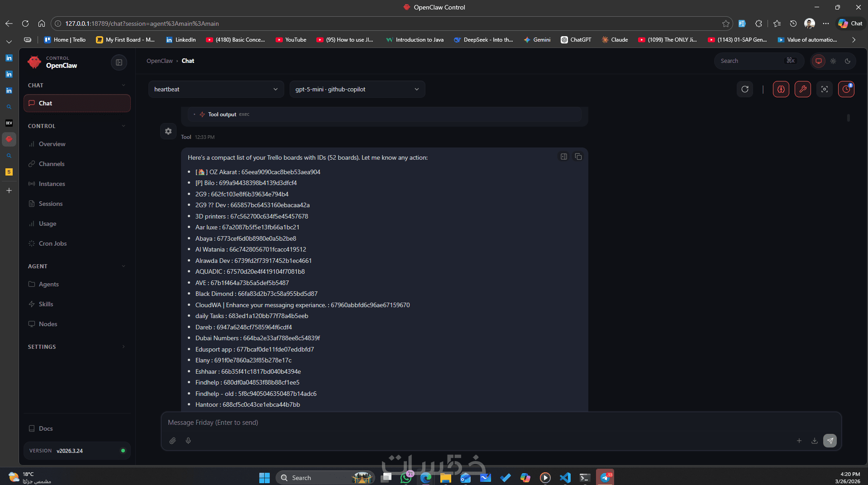
Task: Click the gear avatar beside Tool message
Action: click(168, 131)
